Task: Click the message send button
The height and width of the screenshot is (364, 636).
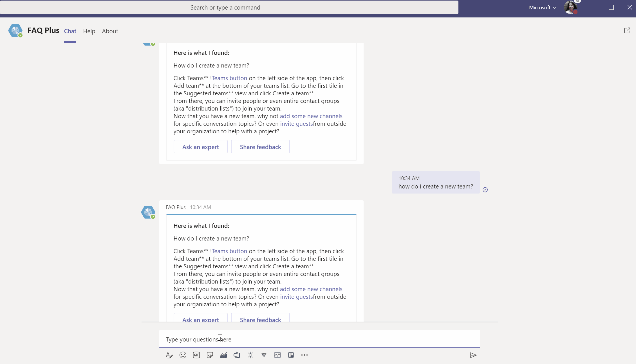Action: [x=473, y=355]
